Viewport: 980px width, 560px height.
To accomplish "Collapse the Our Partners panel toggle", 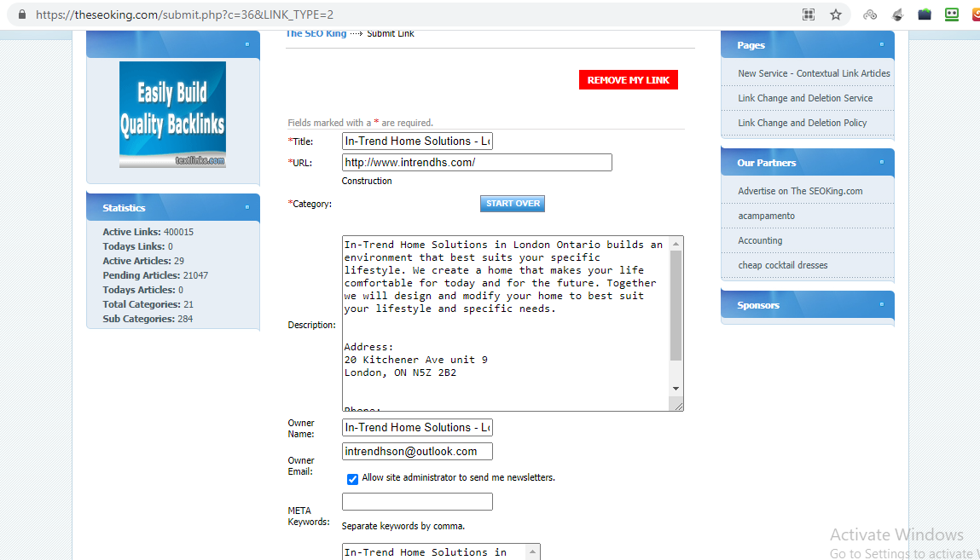I will click(x=881, y=162).
